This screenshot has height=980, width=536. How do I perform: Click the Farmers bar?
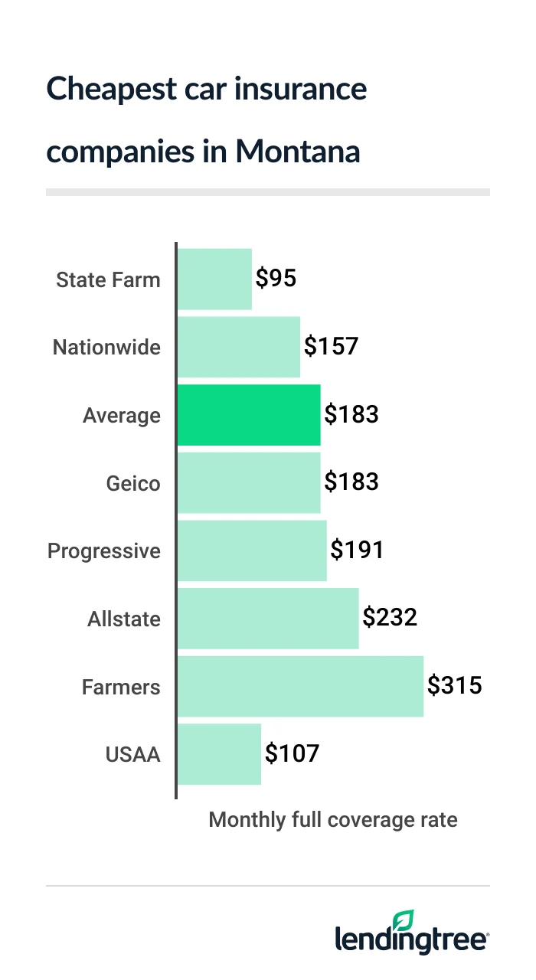point(300,687)
